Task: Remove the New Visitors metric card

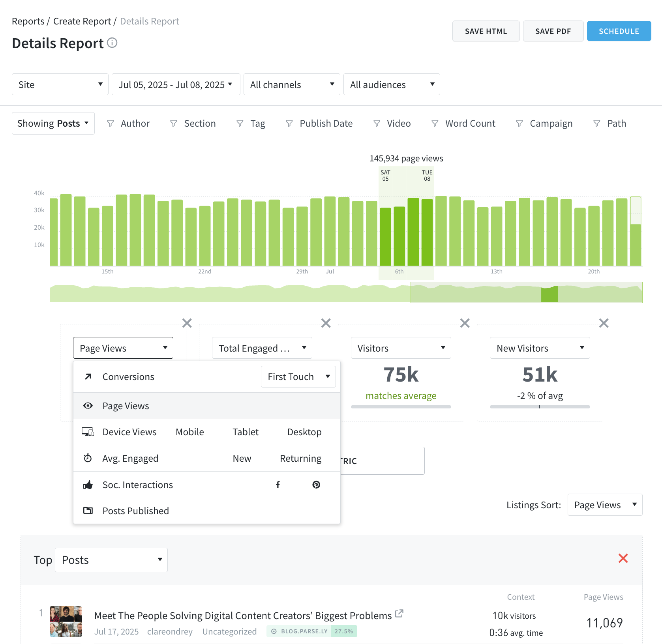Action: (x=604, y=323)
